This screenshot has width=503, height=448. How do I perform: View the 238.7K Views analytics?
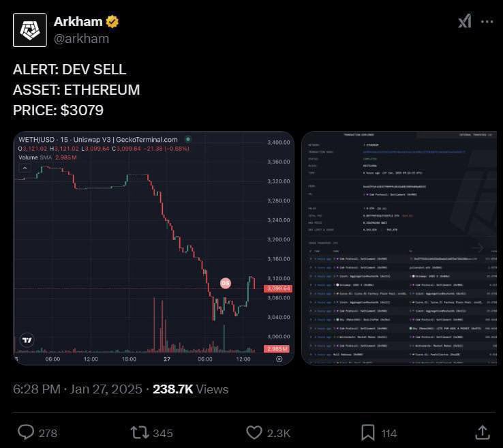click(x=191, y=389)
